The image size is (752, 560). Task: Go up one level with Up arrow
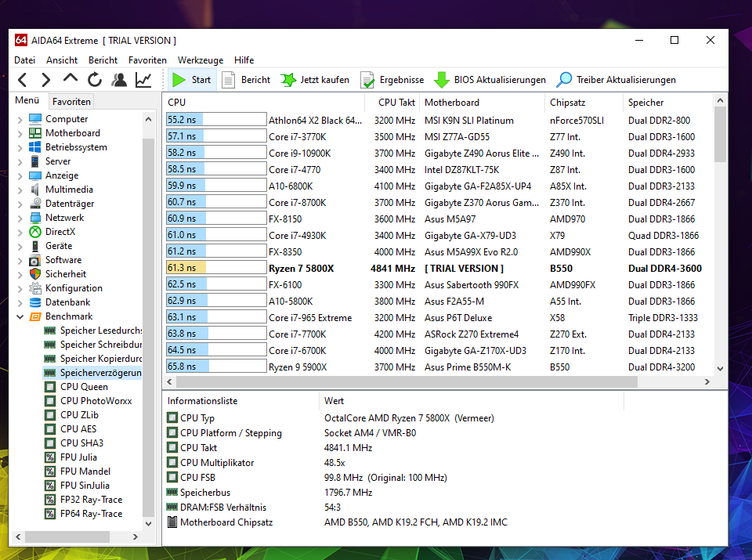click(x=70, y=78)
